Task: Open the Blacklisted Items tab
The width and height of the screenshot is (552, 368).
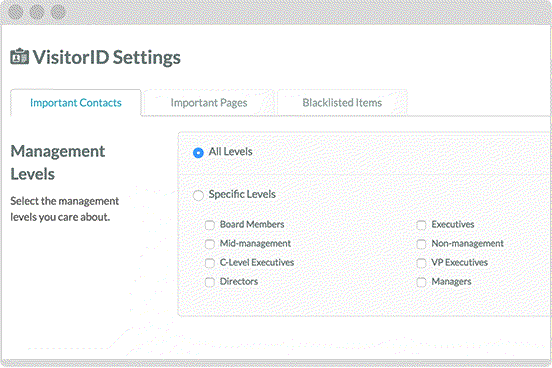Action: [342, 102]
